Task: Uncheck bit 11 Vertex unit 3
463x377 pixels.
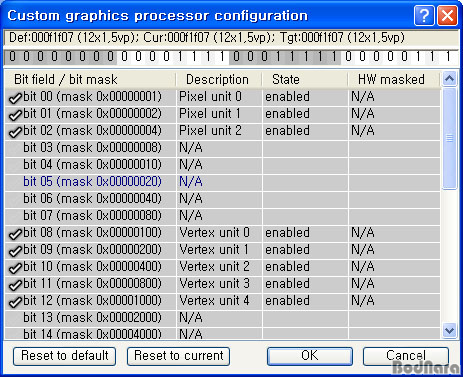Action: 15,285
